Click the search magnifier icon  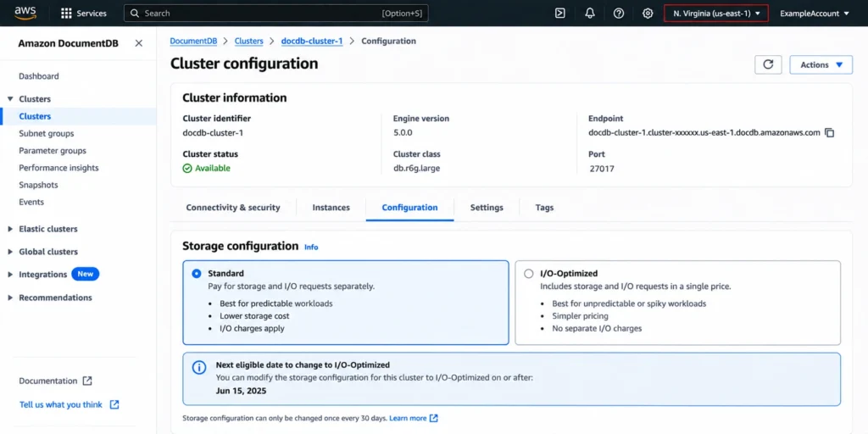[135, 14]
